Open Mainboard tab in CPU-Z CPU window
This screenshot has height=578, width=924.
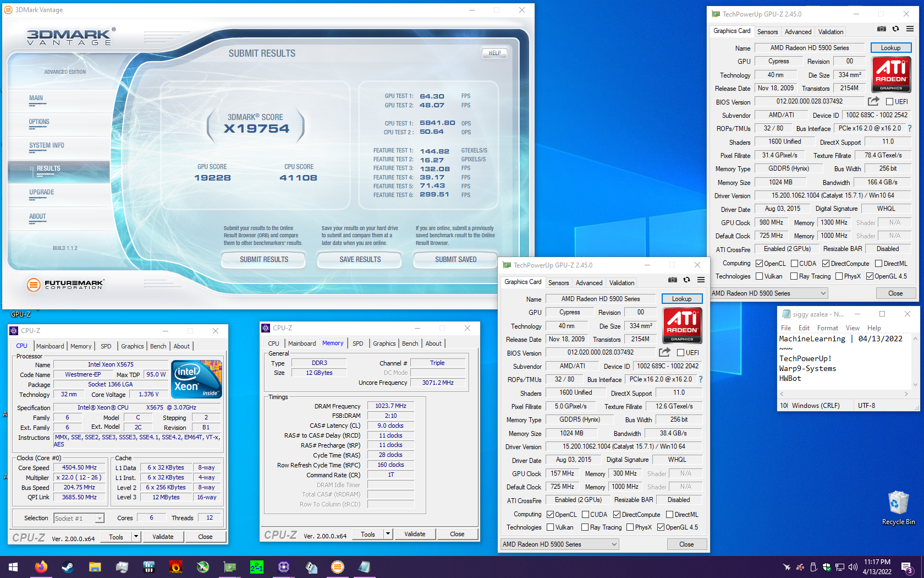pyautogui.click(x=50, y=346)
